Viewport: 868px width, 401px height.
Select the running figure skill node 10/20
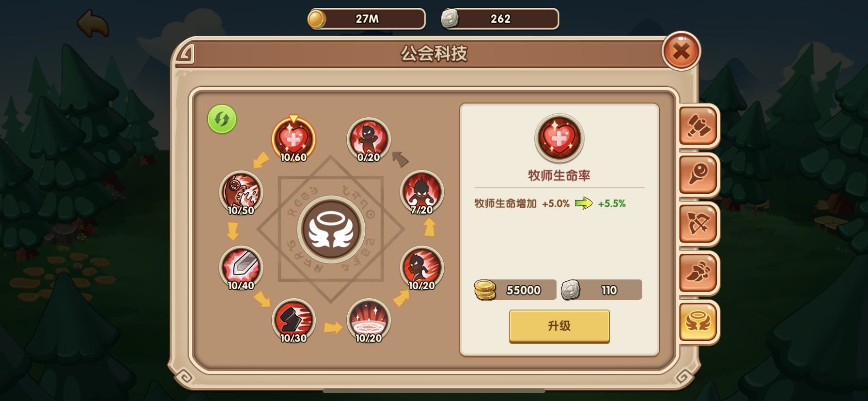[x=421, y=268]
